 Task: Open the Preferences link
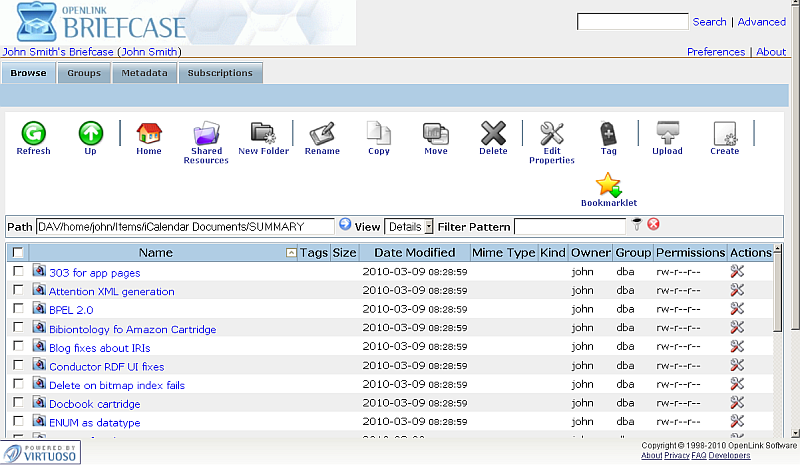click(716, 52)
